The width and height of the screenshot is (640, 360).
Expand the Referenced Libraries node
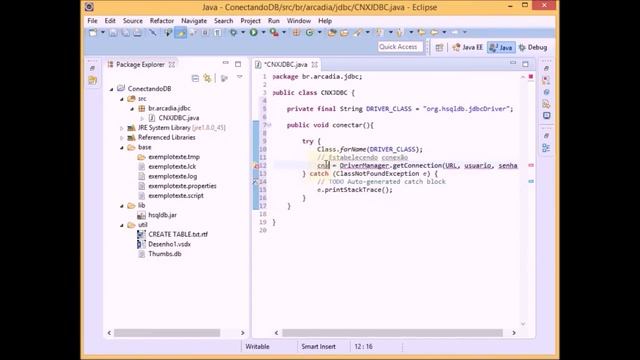pos(122,138)
